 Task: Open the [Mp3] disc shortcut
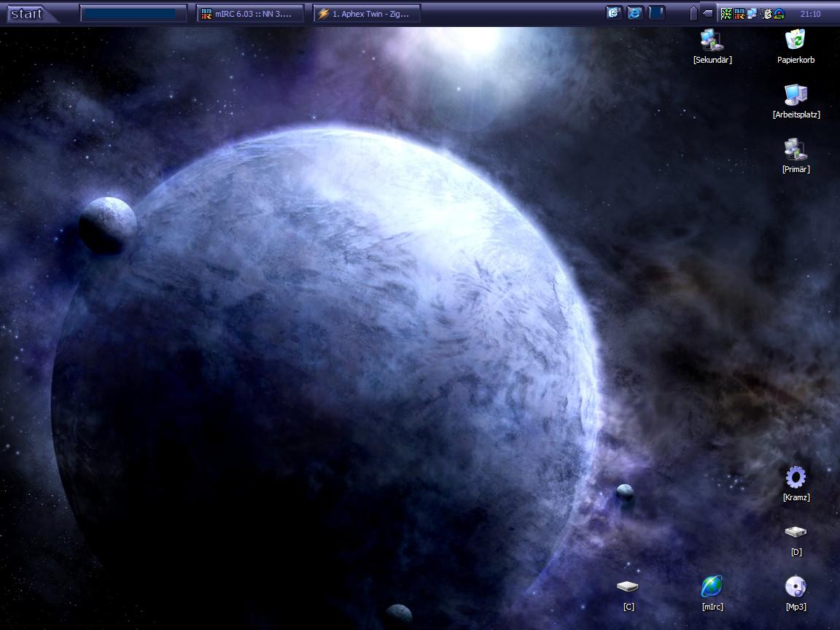(x=796, y=588)
